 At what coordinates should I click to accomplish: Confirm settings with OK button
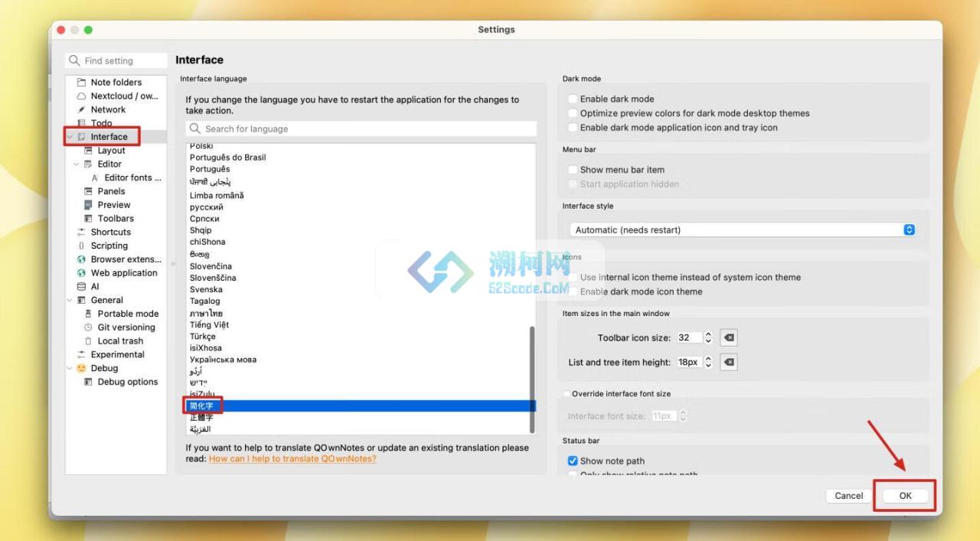pyautogui.click(x=905, y=496)
